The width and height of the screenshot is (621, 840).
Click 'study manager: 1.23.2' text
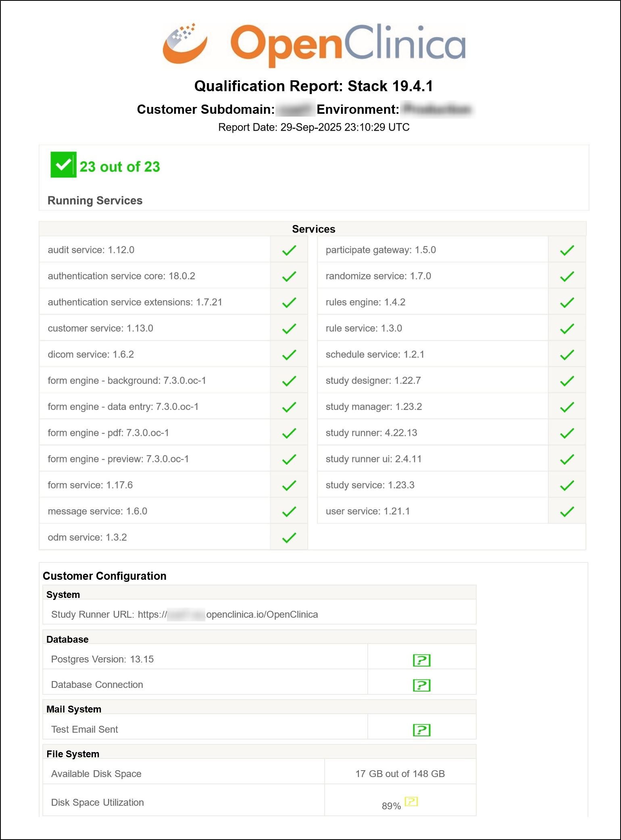tap(374, 407)
